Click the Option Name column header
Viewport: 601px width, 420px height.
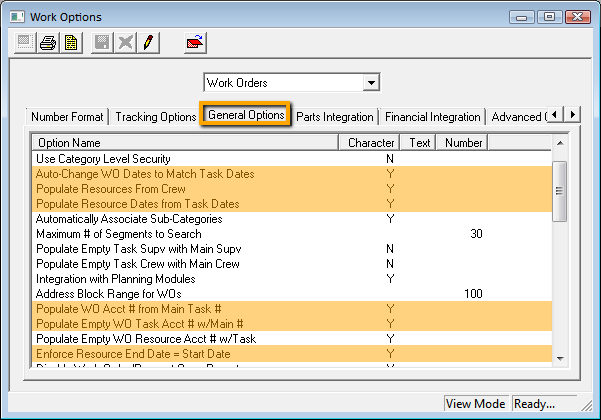click(x=185, y=143)
